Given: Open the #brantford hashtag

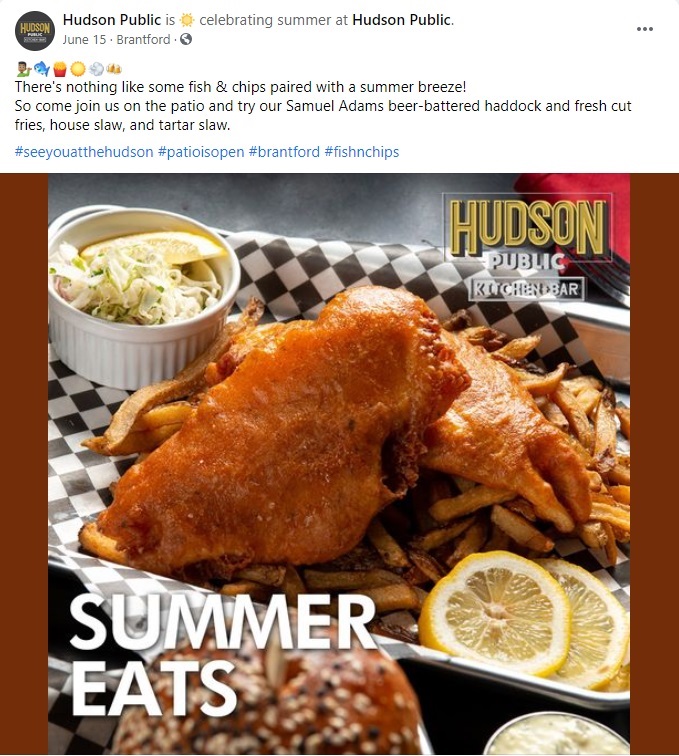Looking at the screenshot, I should point(284,152).
